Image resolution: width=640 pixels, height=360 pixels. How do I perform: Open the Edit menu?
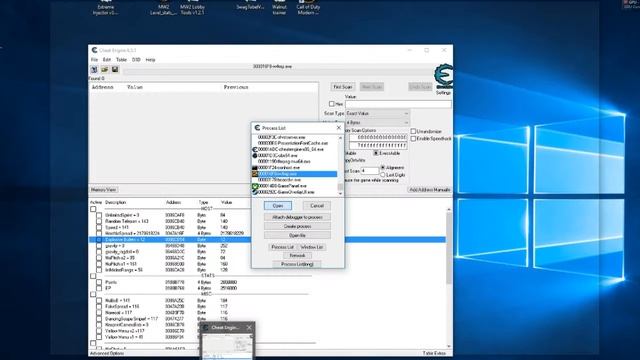point(107,60)
